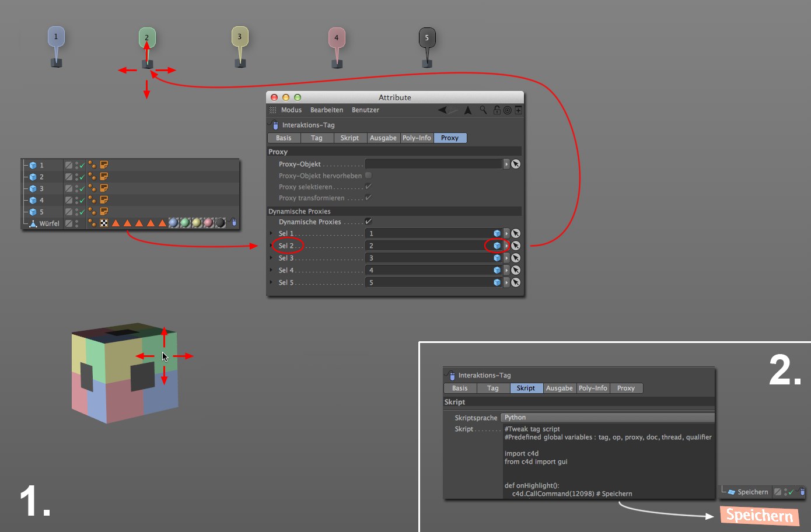Viewport: 811px width, 532px height.
Task: Click the Speichern object name in the list
Action: pos(752,492)
